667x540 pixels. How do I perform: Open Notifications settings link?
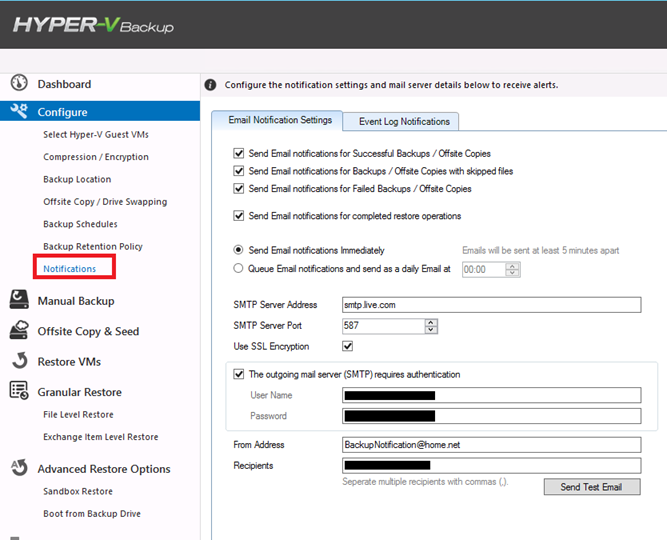pyautogui.click(x=70, y=269)
